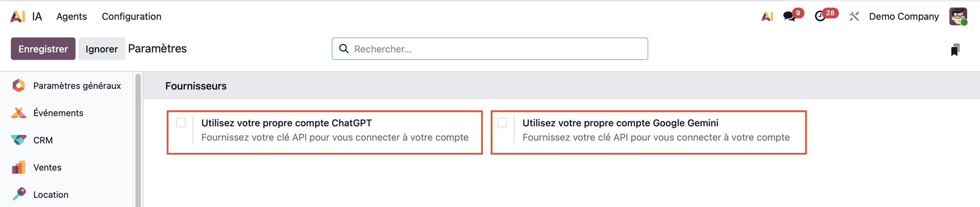Viewport: 980px width, 207px height.
Task: Open the Configuration menu
Action: pyautogui.click(x=131, y=16)
